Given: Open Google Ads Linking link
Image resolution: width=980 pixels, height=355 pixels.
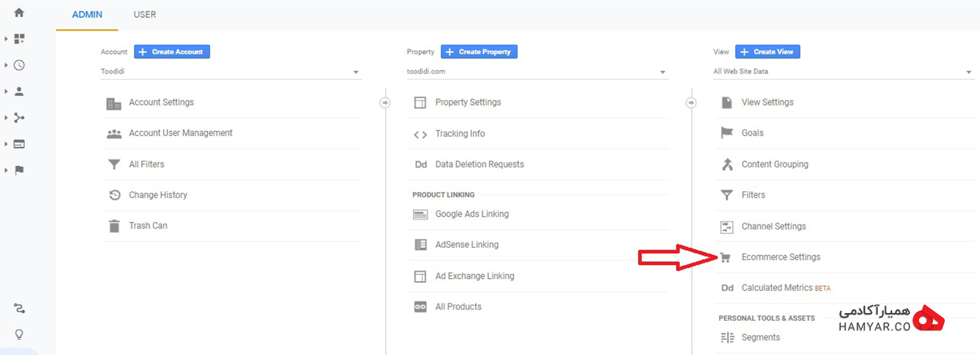Looking at the screenshot, I should click(x=472, y=214).
